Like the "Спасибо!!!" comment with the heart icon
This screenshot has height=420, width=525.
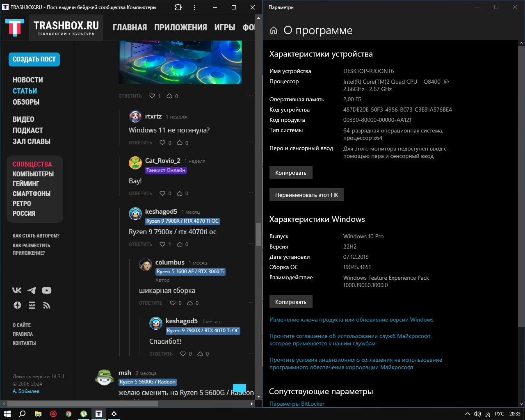[x=183, y=354]
